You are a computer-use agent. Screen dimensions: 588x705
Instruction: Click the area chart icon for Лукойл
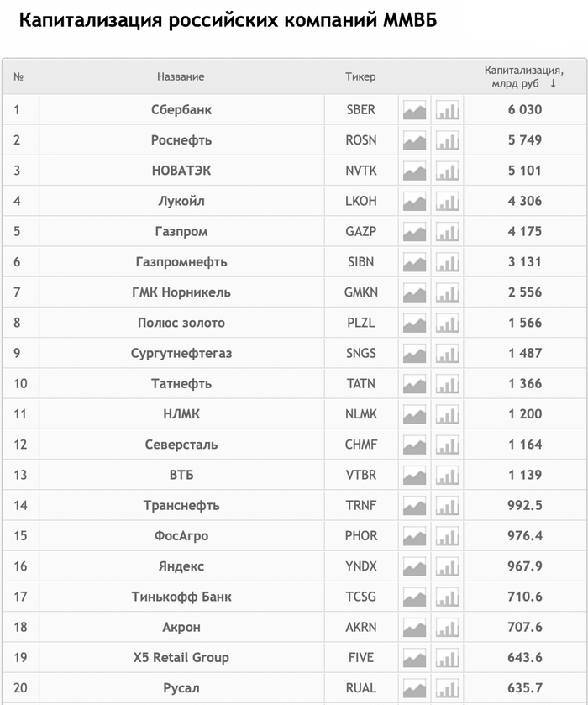pyautogui.click(x=414, y=202)
